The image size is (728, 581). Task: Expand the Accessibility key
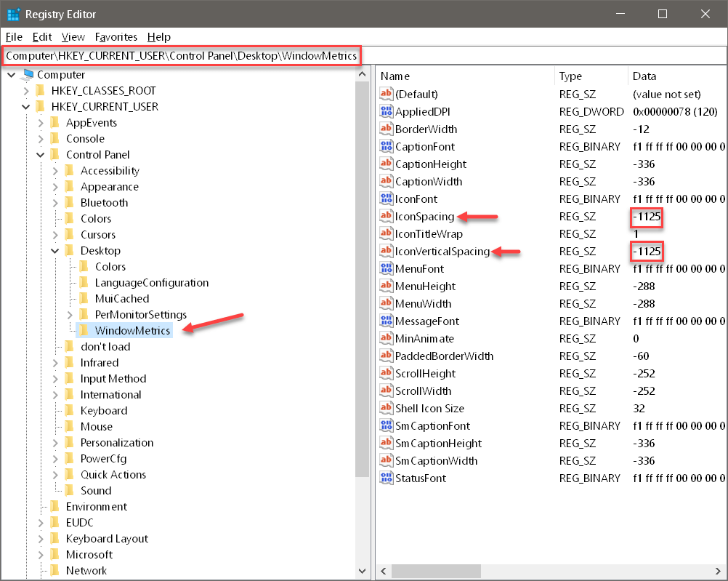[54, 171]
